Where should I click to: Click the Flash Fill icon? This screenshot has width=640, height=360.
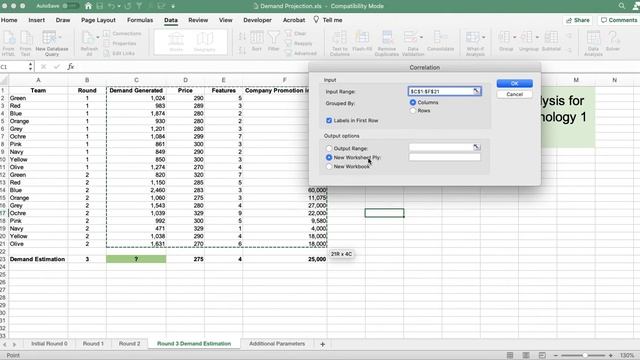(362, 41)
